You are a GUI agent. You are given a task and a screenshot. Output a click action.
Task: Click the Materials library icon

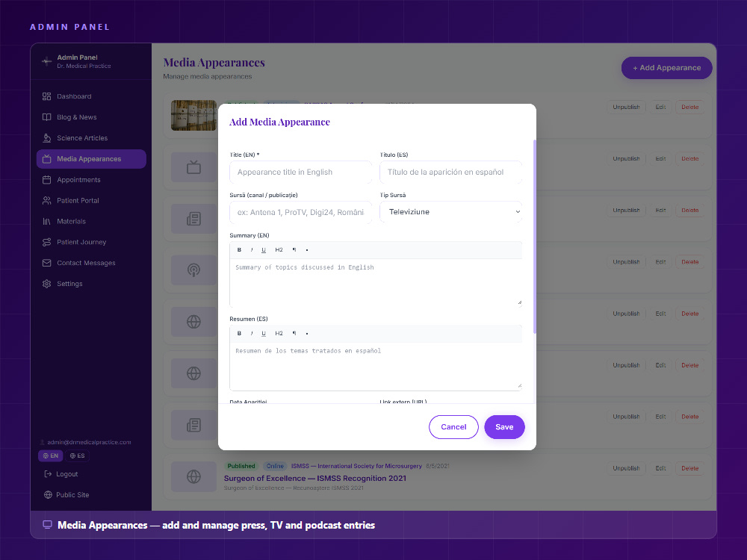tap(46, 222)
